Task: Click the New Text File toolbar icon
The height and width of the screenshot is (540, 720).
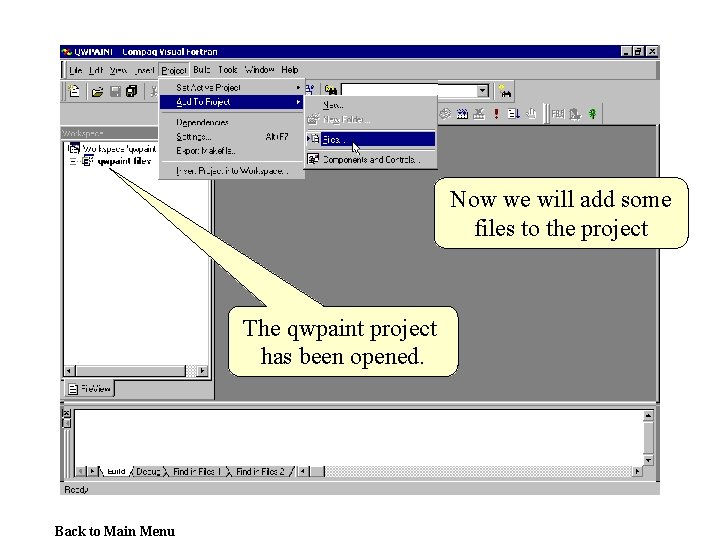Action: (74, 91)
